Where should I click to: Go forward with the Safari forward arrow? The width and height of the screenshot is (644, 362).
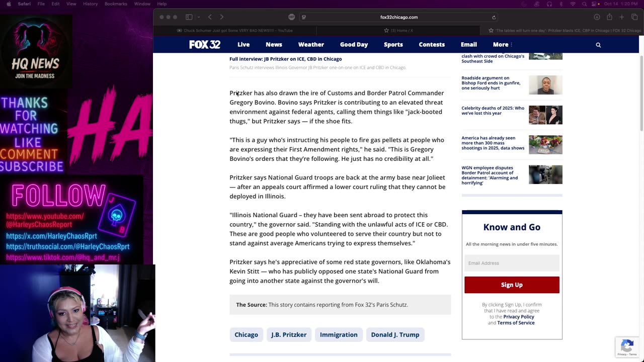coord(221,17)
